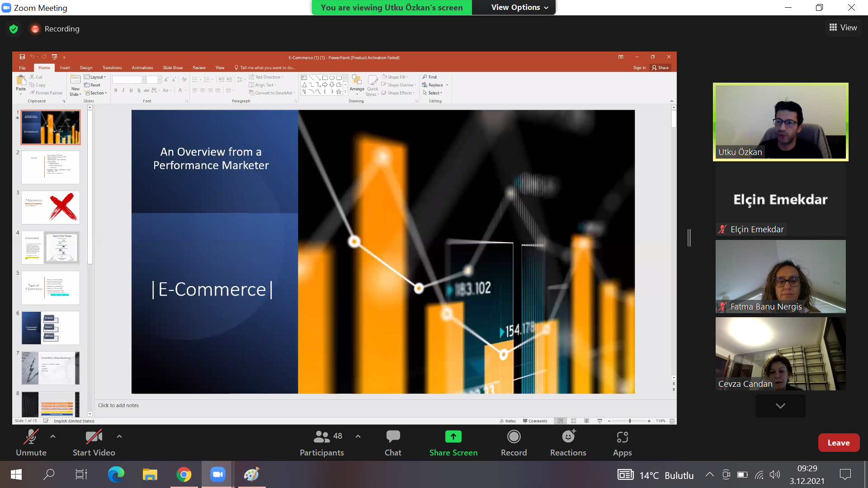Open audio settings arrow beside Unmute
Viewport: 868px width, 488px height.
53,436
